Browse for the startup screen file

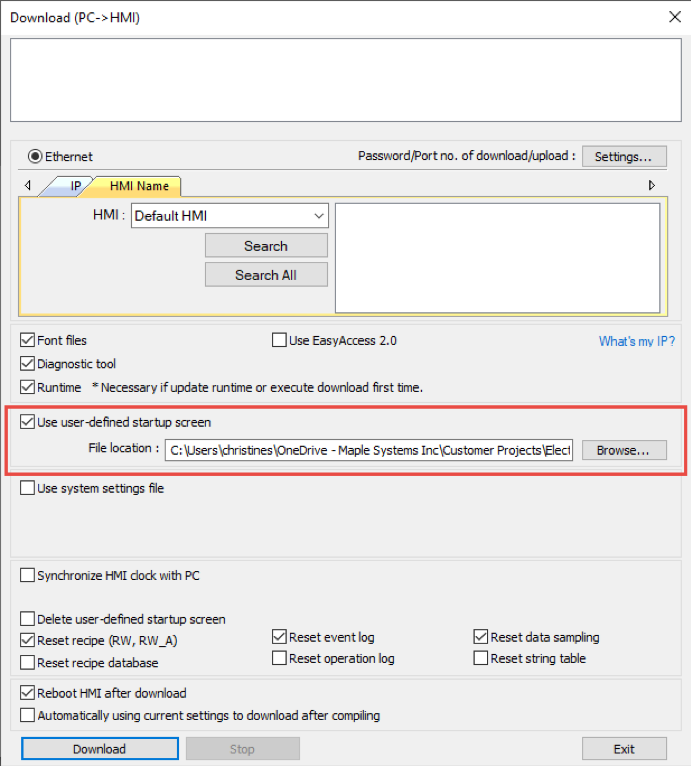[623, 451]
